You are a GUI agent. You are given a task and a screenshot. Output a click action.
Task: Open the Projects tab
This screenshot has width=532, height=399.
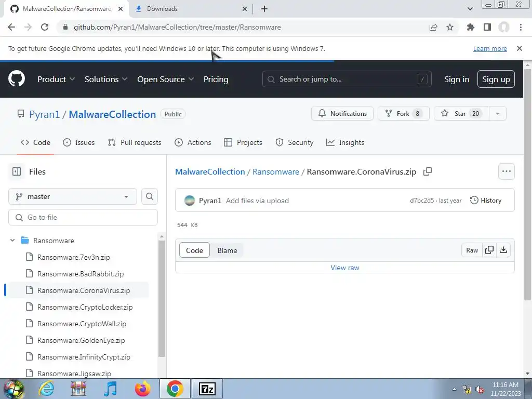click(x=243, y=142)
